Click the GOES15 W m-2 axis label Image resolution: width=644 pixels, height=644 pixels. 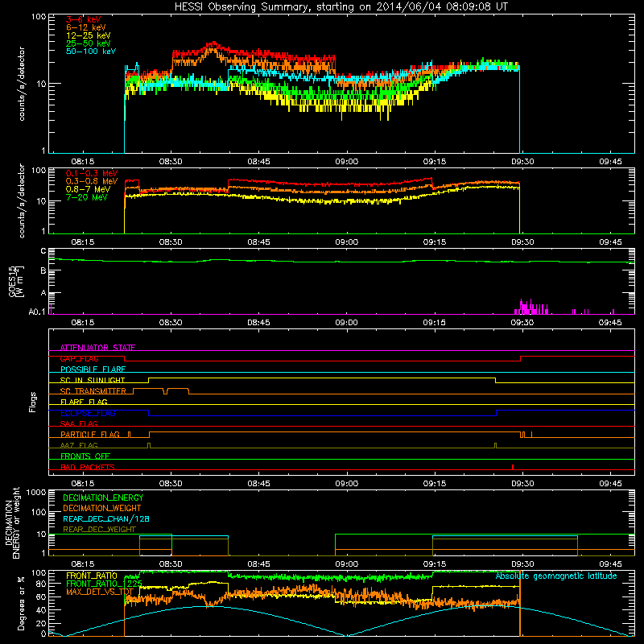pos(16,282)
